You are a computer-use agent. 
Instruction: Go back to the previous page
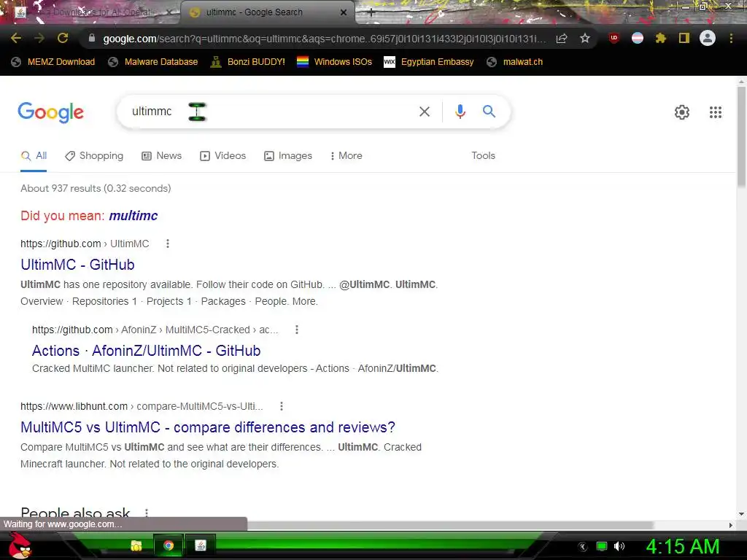pyautogui.click(x=16, y=38)
